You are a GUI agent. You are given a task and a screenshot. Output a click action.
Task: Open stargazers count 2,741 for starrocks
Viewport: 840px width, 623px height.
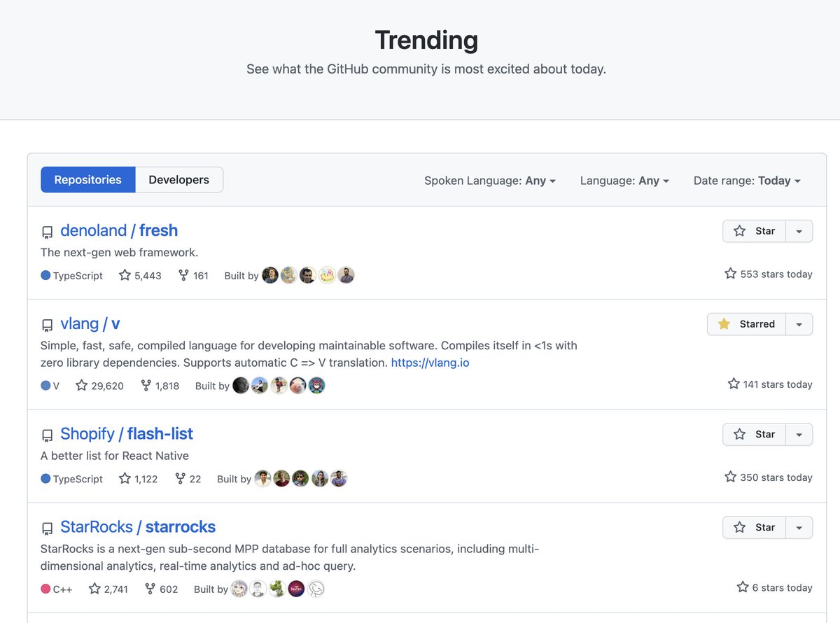pos(108,589)
